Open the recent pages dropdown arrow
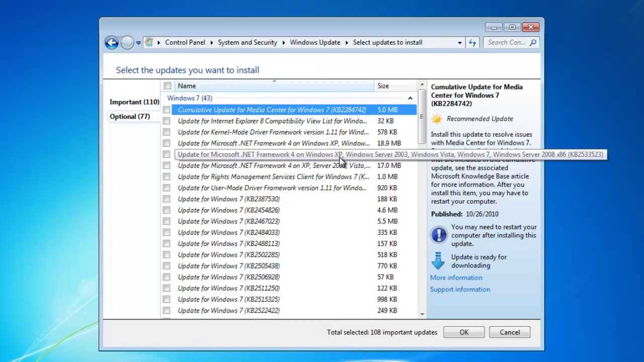 coord(138,43)
